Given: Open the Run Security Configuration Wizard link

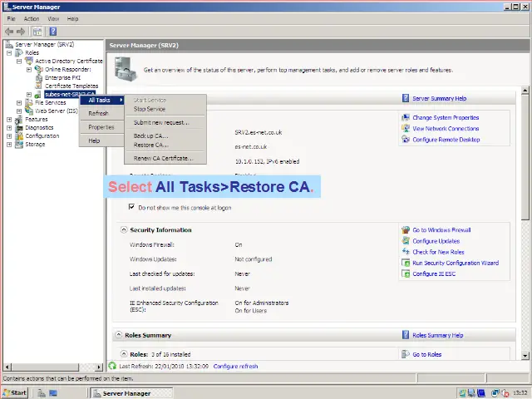Looking at the screenshot, I should point(456,263).
